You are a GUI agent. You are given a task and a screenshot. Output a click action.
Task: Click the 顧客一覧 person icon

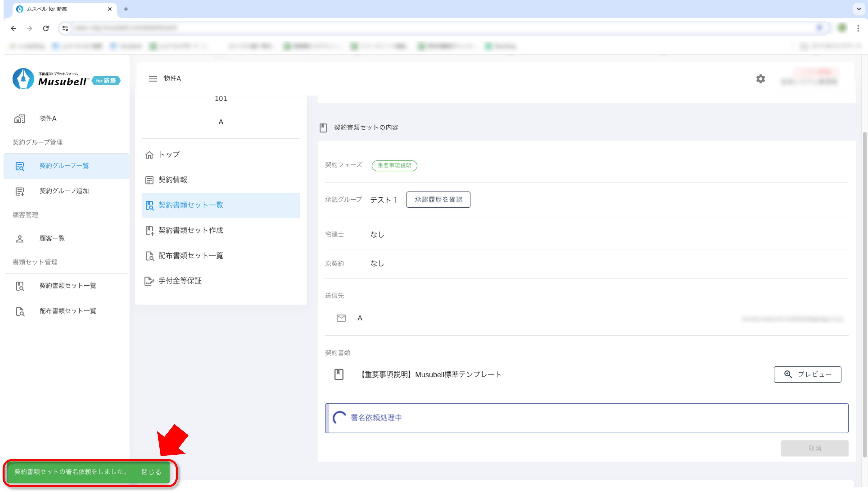[x=20, y=238]
